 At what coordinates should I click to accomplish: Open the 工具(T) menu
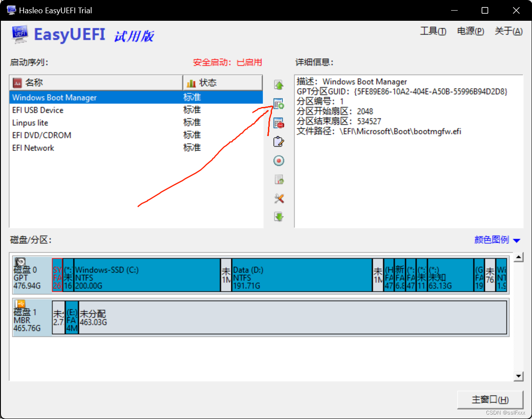433,31
